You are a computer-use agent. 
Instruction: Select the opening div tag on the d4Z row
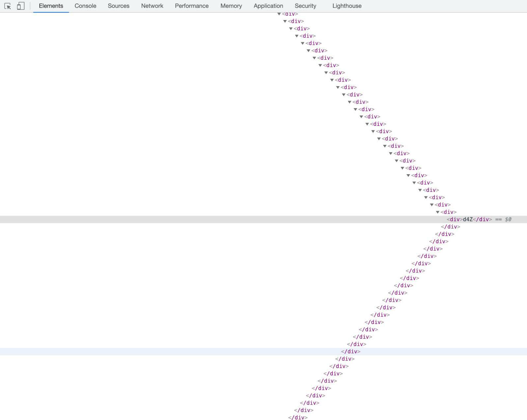click(455, 219)
